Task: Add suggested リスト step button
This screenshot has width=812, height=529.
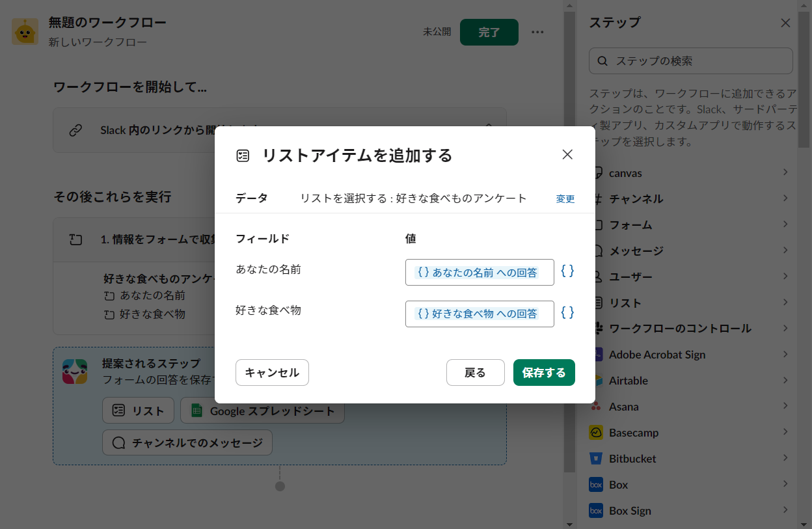Action: [138, 411]
